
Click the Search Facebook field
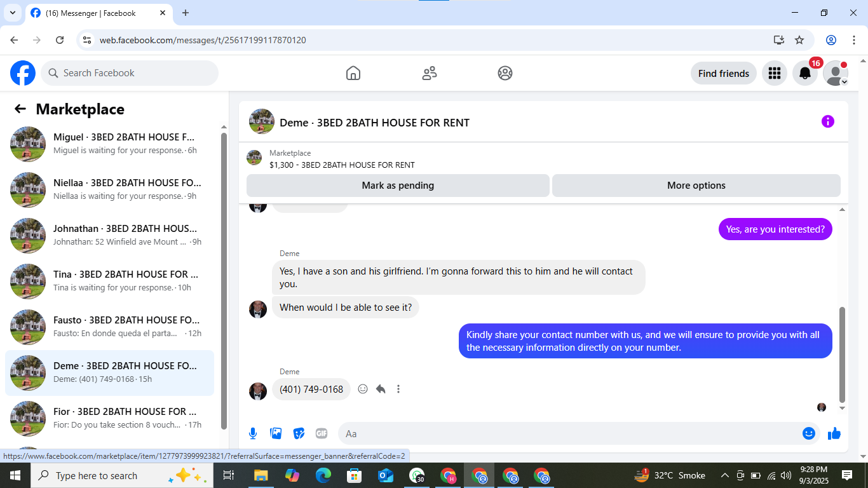(x=130, y=73)
